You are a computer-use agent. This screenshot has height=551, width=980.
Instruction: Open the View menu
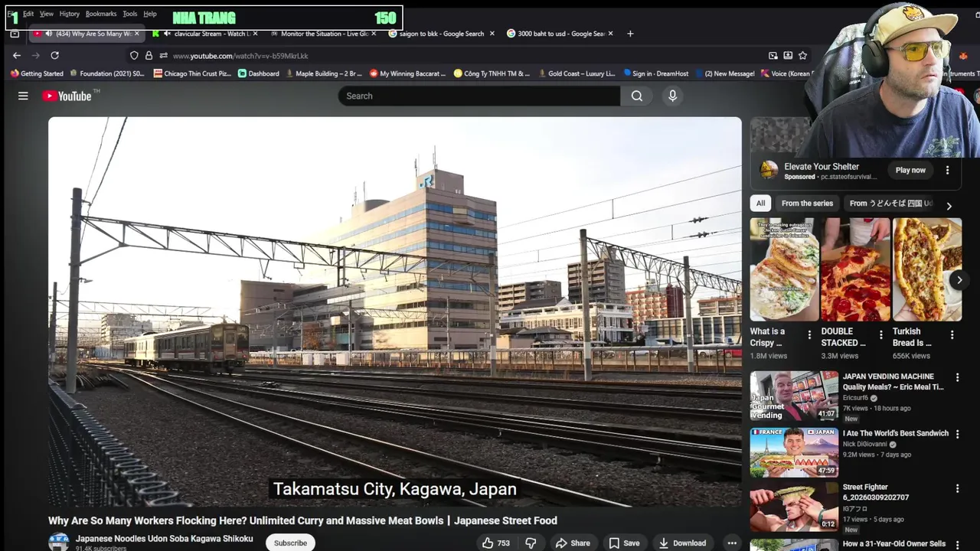[47, 14]
